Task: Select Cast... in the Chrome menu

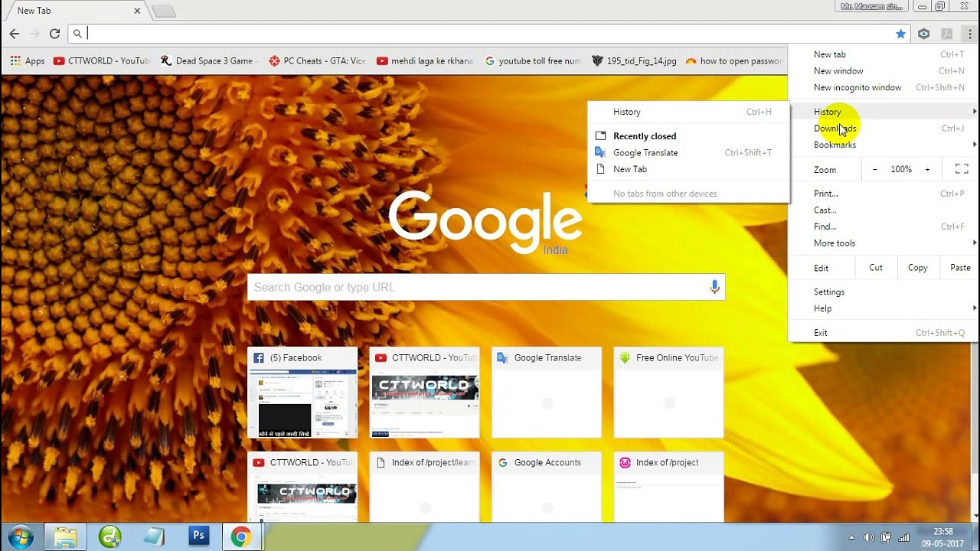Action: click(x=884, y=210)
